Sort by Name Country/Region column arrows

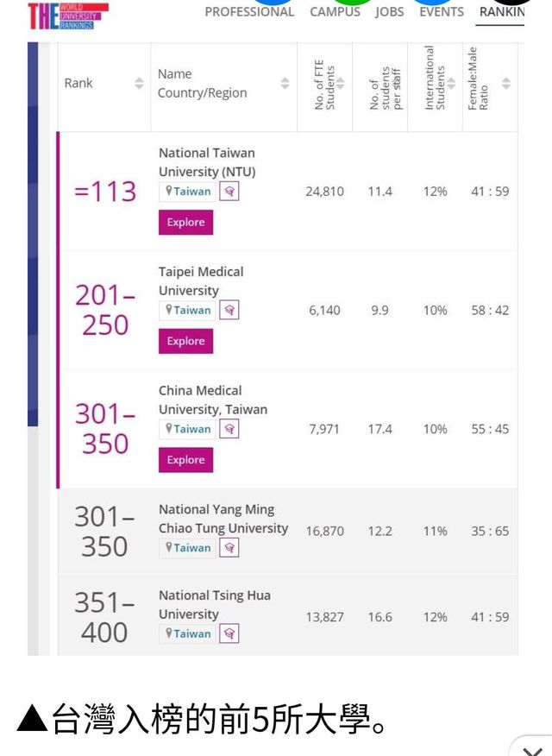285,83
